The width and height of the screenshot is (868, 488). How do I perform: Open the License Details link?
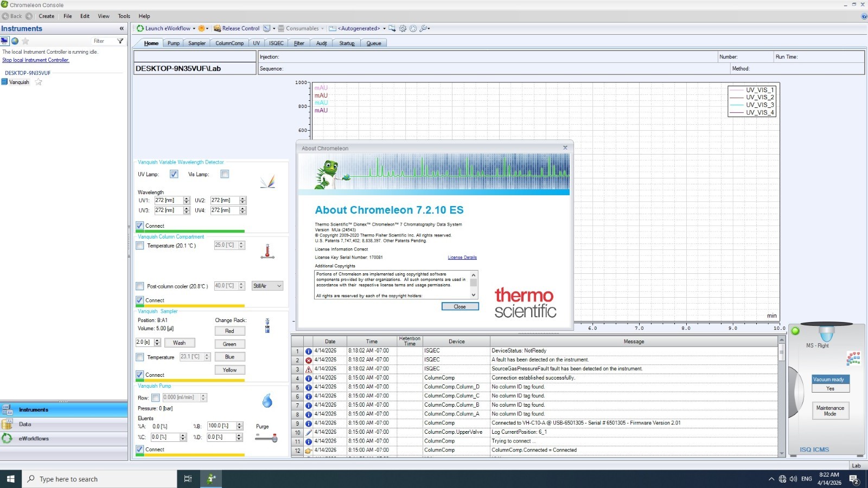462,258
